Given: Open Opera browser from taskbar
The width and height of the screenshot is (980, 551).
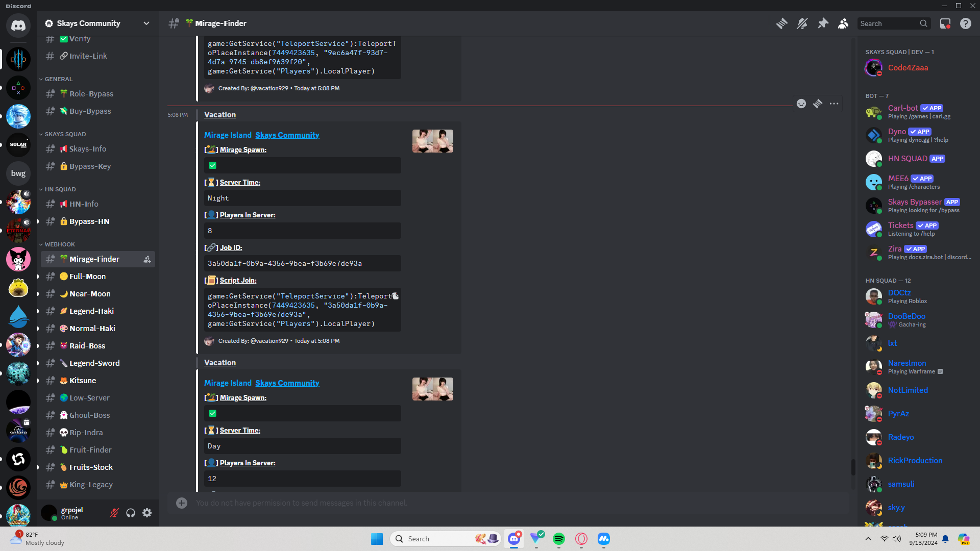Looking at the screenshot, I should (x=581, y=539).
